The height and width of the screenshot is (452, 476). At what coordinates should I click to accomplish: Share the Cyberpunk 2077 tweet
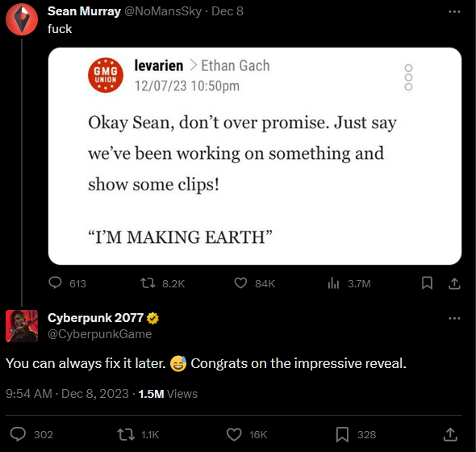(x=450, y=434)
